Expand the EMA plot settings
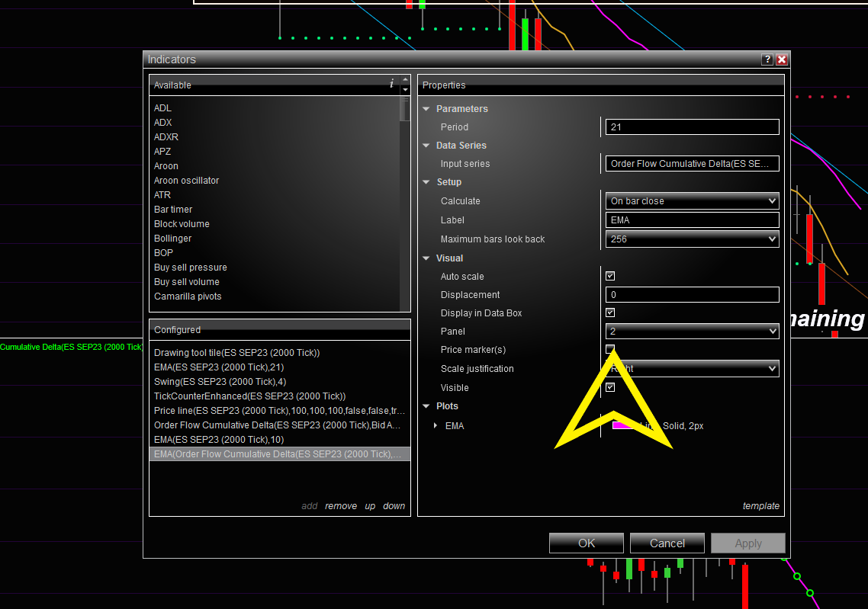 [x=435, y=425]
